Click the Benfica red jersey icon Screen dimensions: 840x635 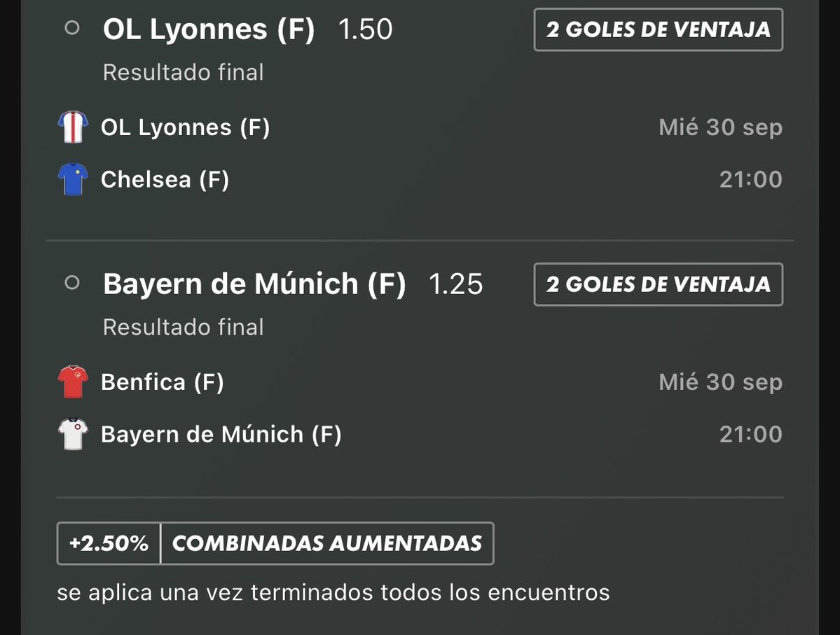click(x=73, y=382)
